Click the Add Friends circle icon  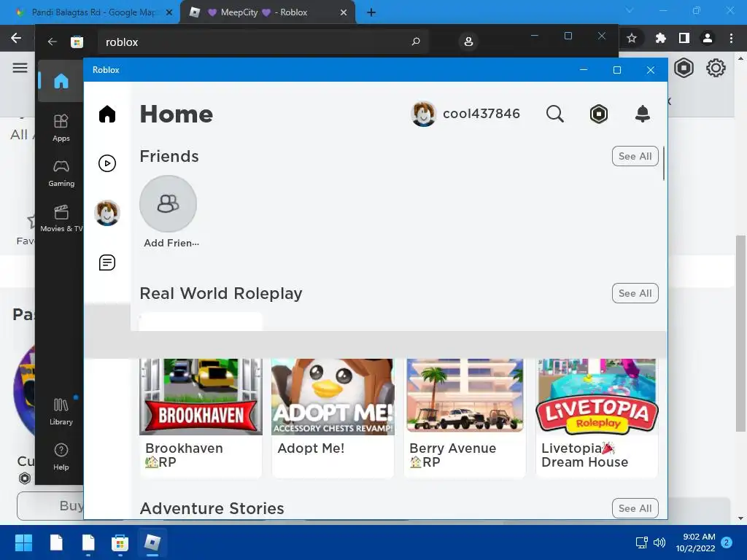tap(169, 203)
